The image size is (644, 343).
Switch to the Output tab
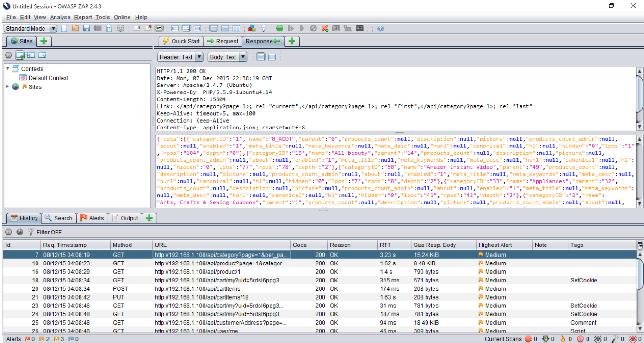(x=125, y=218)
